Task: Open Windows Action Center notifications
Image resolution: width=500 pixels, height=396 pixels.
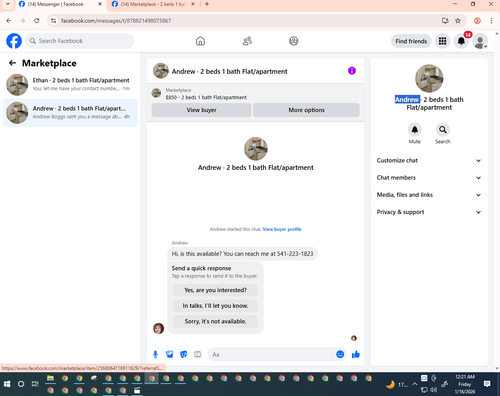Action: pyautogui.click(x=487, y=384)
